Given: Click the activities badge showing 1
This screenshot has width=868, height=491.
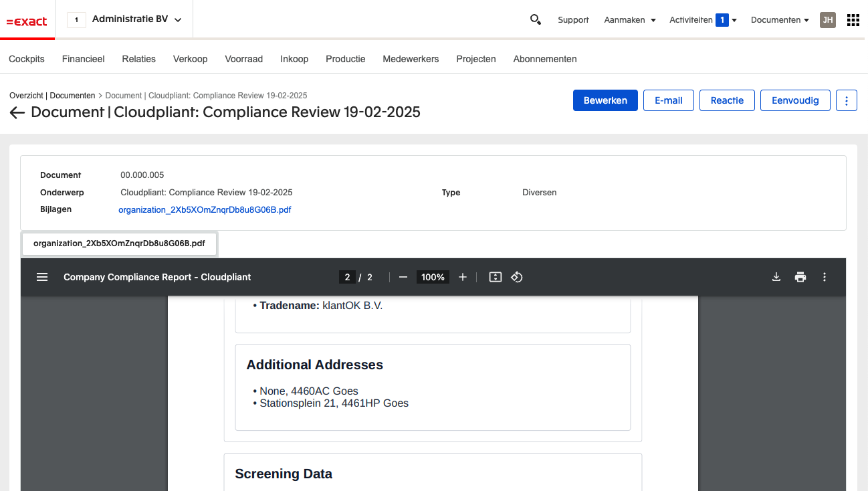Looking at the screenshot, I should [722, 20].
